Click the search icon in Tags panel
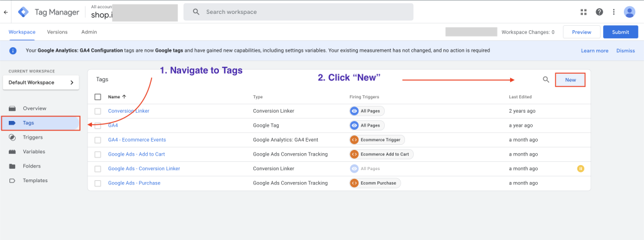The height and width of the screenshot is (240, 644). [546, 79]
